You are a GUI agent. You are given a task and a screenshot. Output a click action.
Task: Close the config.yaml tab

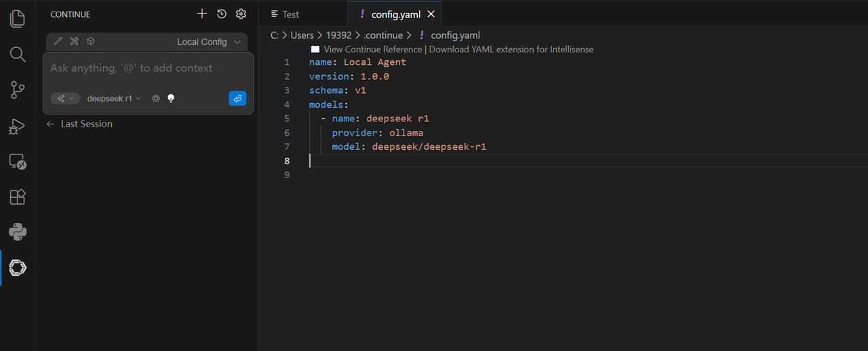click(x=431, y=14)
